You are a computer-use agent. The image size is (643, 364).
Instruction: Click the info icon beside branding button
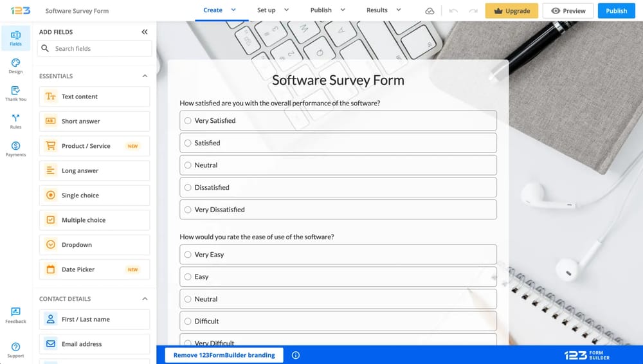pyautogui.click(x=296, y=355)
